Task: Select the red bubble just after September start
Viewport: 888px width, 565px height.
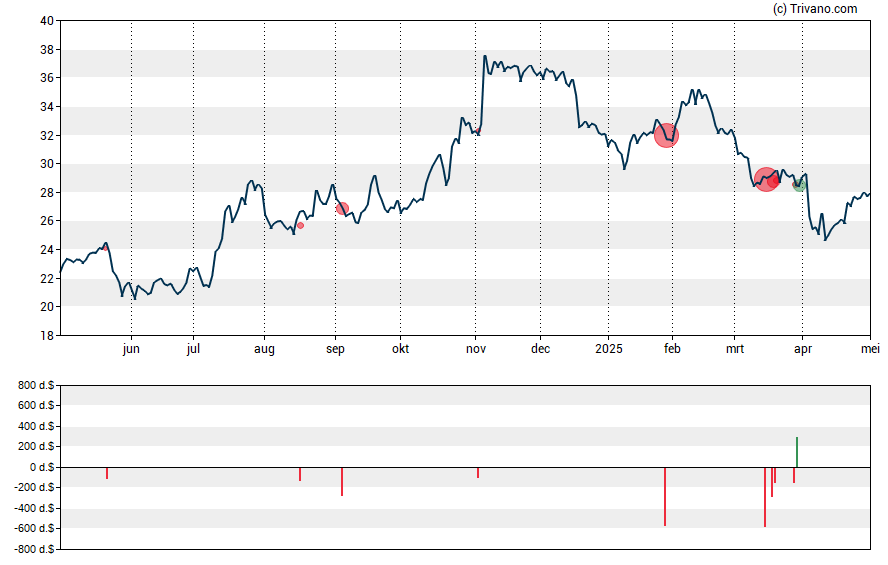Action: (x=343, y=209)
